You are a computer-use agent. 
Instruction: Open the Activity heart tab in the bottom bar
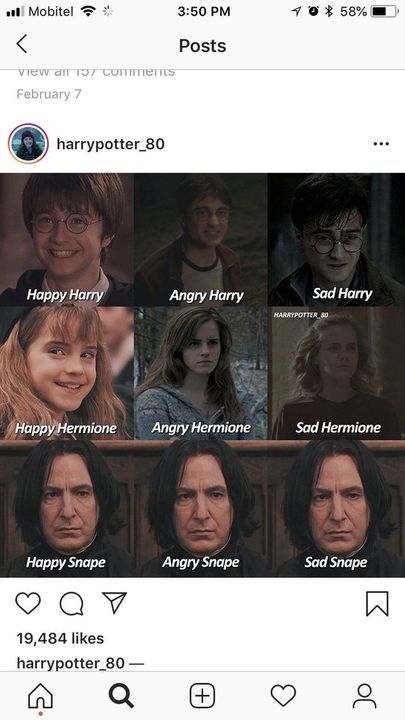[x=283, y=696]
